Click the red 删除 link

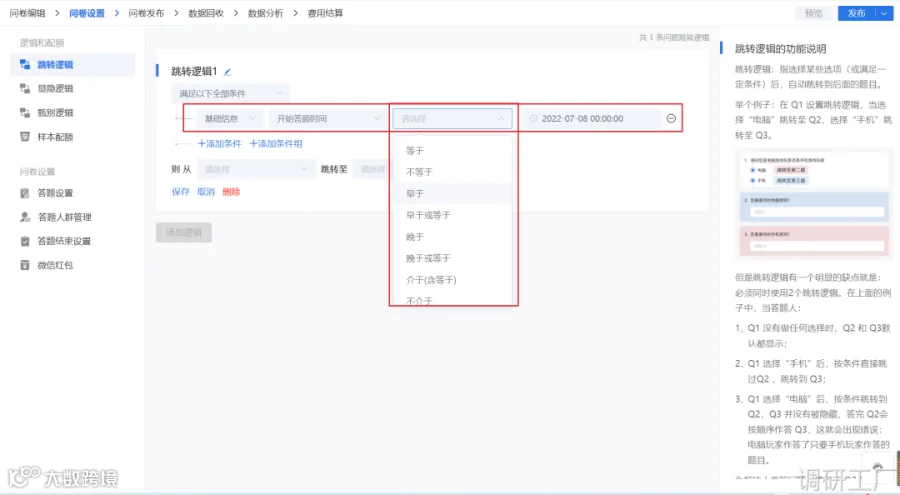pos(231,192)
